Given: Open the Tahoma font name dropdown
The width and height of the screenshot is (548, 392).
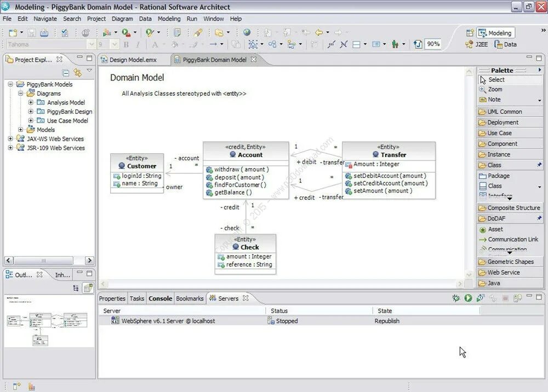Looking at the screenshot, I should pyautogui.click(x=91, y=44).
